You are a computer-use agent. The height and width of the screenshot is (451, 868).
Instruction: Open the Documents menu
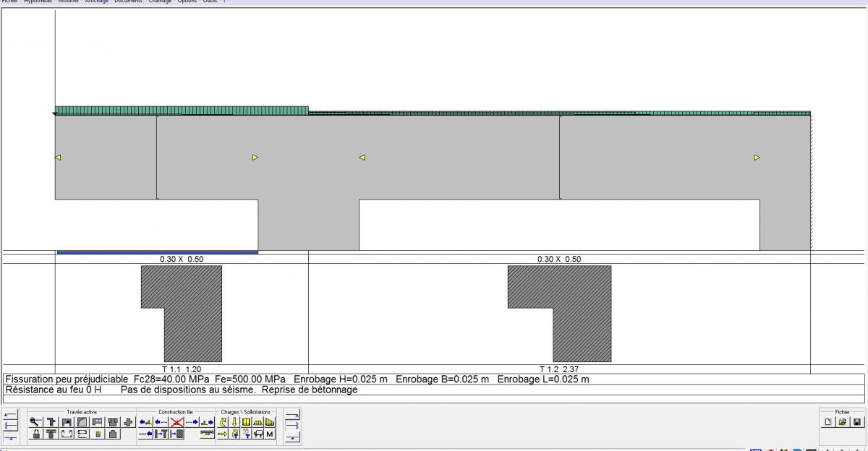click(x=128, y=1)
